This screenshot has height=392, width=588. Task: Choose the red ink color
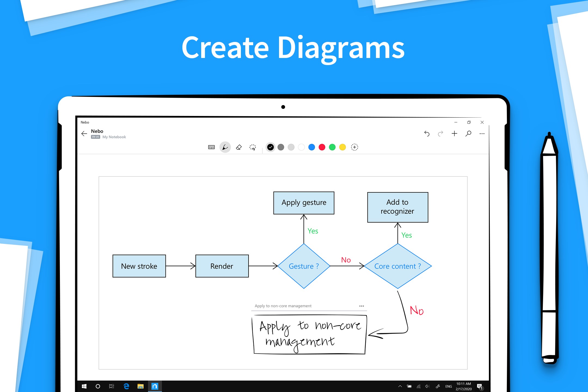click(x=322, y=147)
